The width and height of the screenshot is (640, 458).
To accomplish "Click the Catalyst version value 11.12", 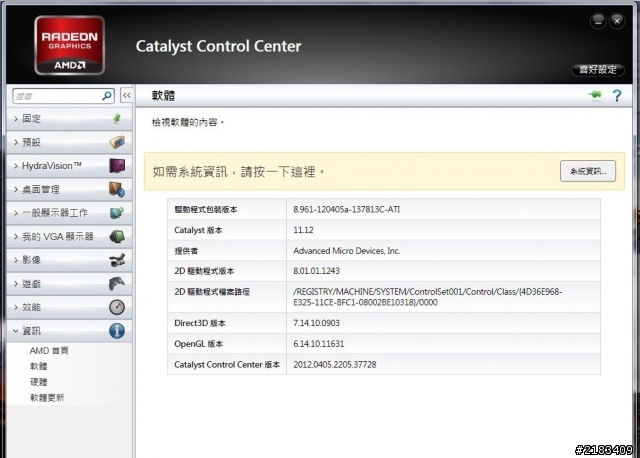I will coord(303,230).
